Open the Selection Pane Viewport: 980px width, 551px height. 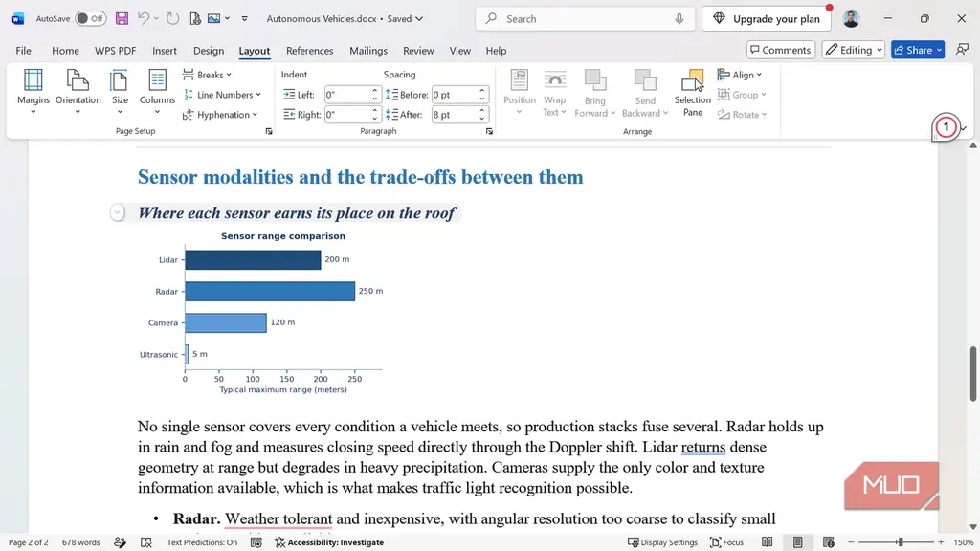pos(693,93)
